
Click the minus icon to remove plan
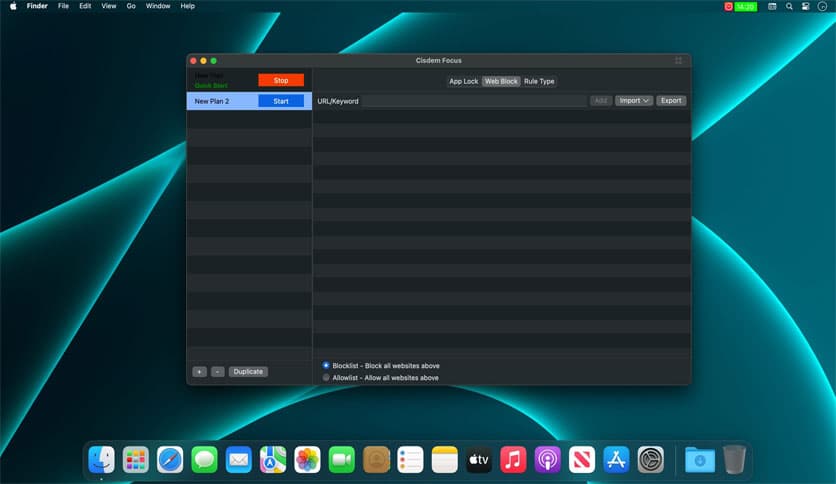[x=218, y=371]
